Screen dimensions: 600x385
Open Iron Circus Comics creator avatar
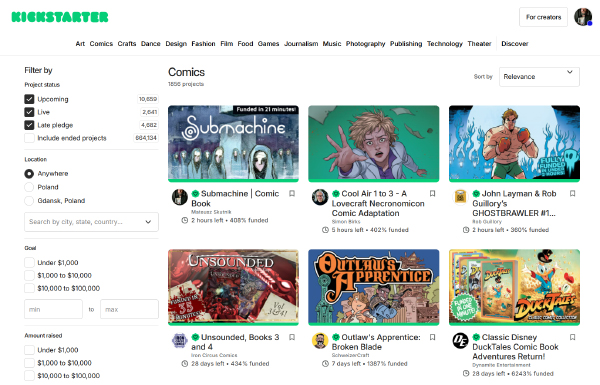pyautogui.click(x=179, y=340)
